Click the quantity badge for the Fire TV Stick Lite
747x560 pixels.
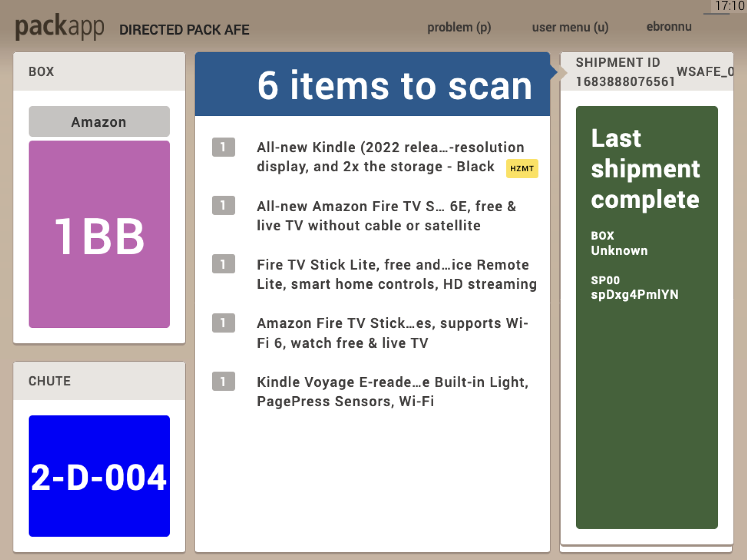[x=223, y=264]
